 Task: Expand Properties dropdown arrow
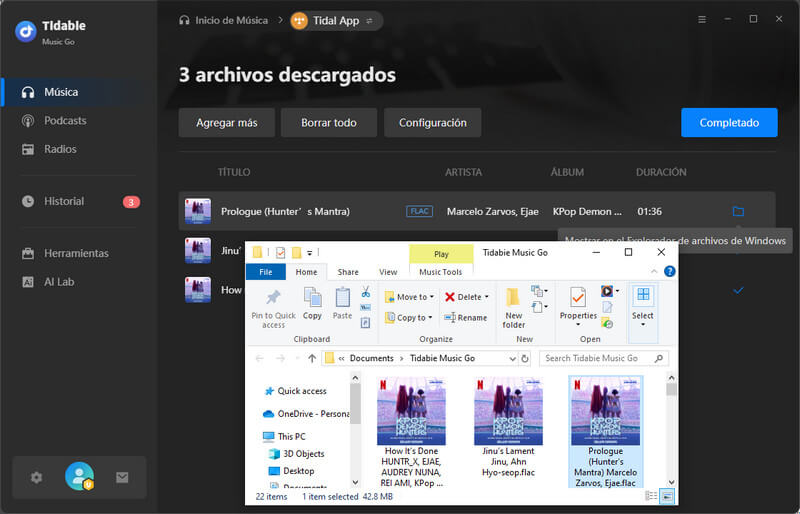[578, 325]
